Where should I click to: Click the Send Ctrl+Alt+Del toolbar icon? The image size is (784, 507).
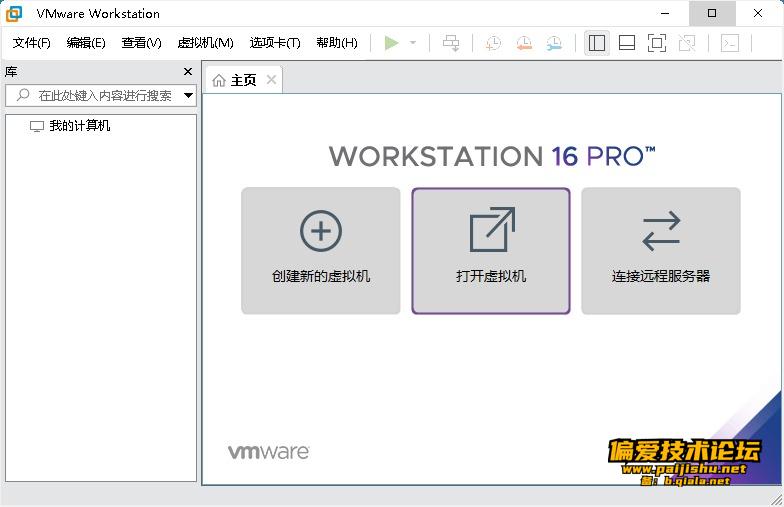click(451, 43)
